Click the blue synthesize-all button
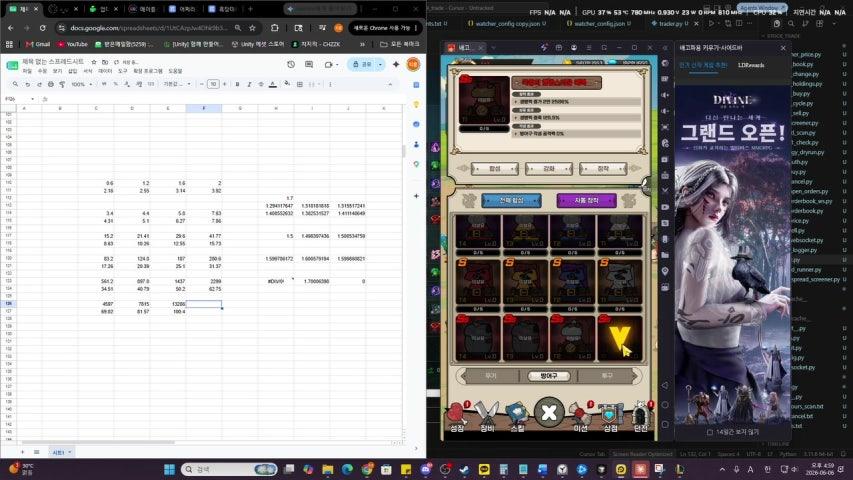Viewport: 853px width, 480px height. tap(511, 200)
